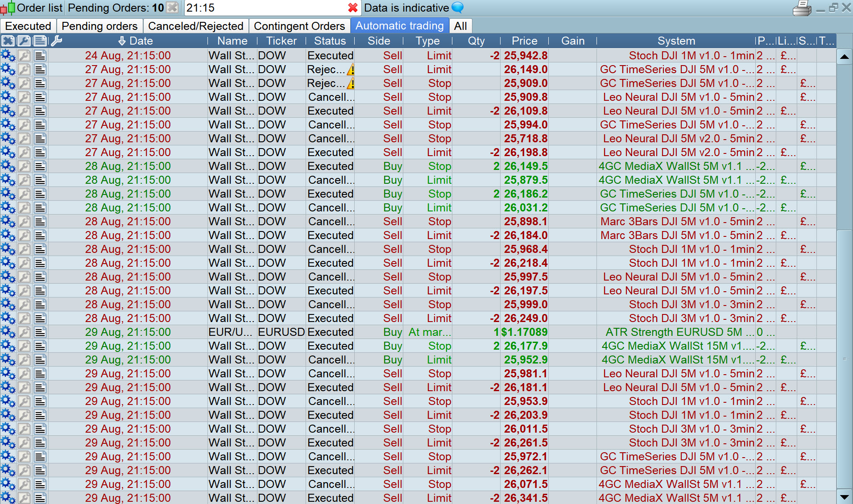Sort by the Qty column header
853x504 pixels.
coord(476,41)
